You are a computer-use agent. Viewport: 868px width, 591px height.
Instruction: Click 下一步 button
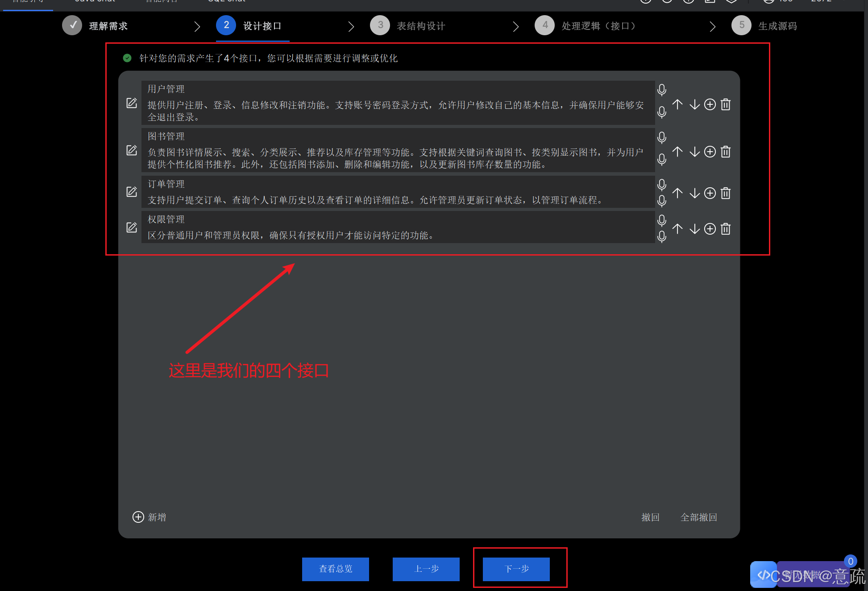516,569
